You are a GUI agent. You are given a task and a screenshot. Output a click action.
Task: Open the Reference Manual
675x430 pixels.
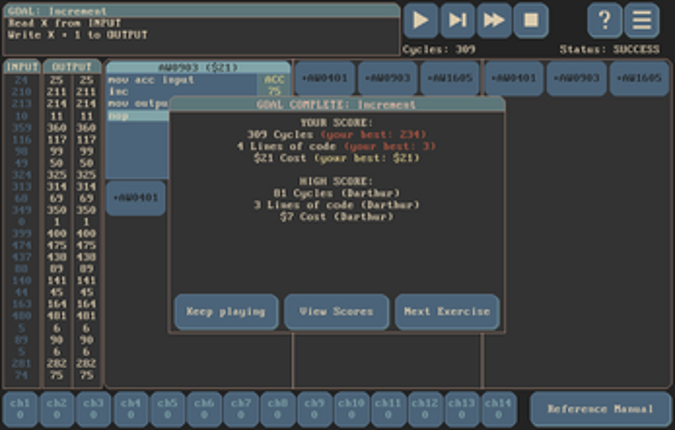(601, 409)
